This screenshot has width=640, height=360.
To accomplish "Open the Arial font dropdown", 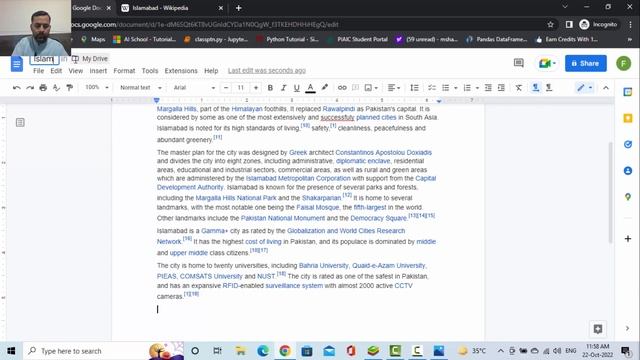I will click(x=194, y=87).
